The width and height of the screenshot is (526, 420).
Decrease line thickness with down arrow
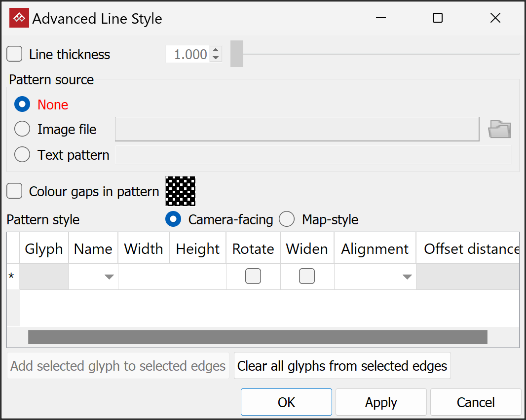click(x=216, y=58)
